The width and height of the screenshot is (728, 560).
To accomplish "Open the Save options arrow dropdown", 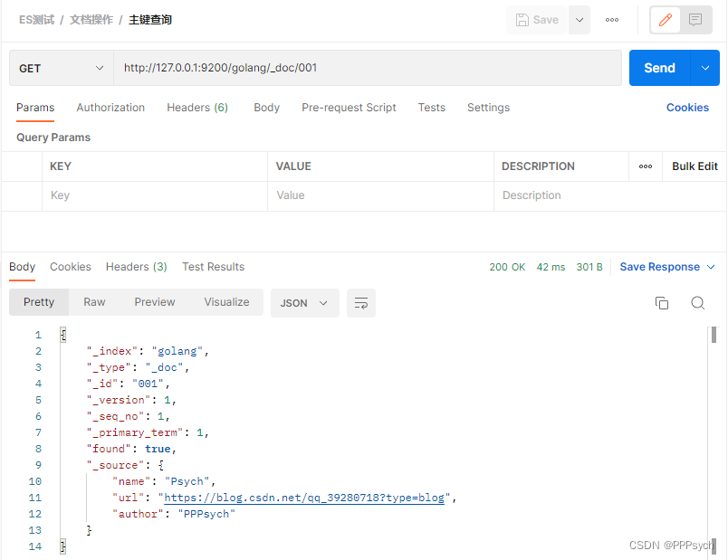I will (x=580, y=20).
